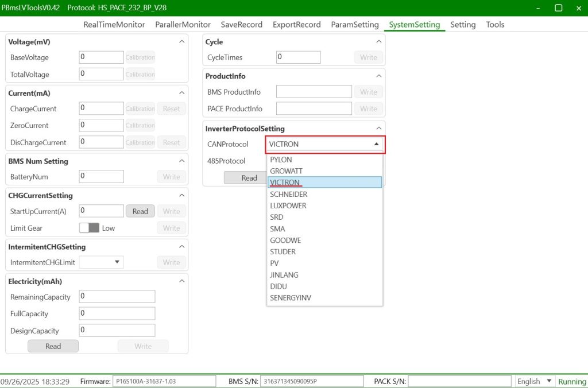Open the IntermitentCHGLimit dropdown
The image size is (588, 388).
[101, 262]
